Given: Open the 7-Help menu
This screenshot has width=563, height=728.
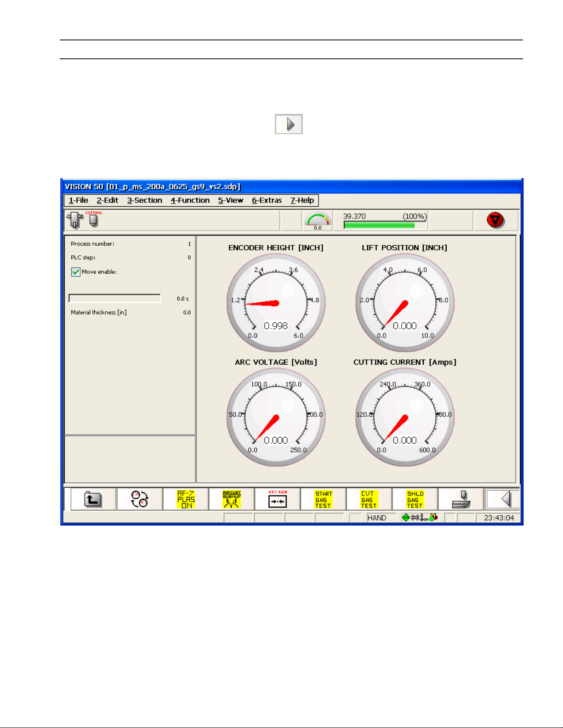Looking at the screenshot, I should 302,200.
